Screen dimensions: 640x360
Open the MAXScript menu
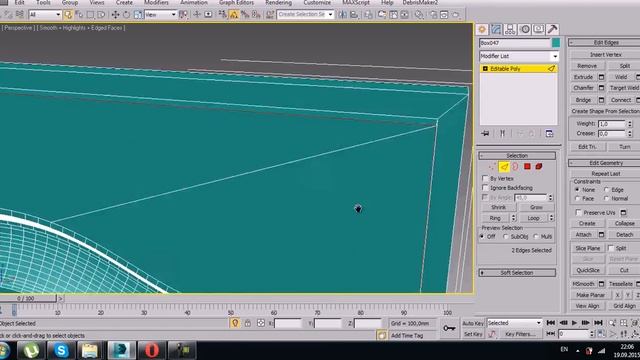[x=356, y=2]
